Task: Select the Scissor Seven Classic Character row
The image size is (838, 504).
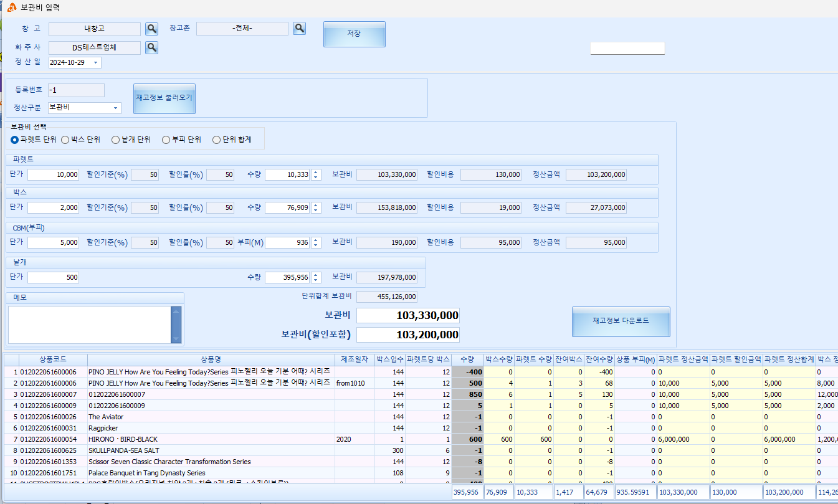Action: click(x=421, y=462)
